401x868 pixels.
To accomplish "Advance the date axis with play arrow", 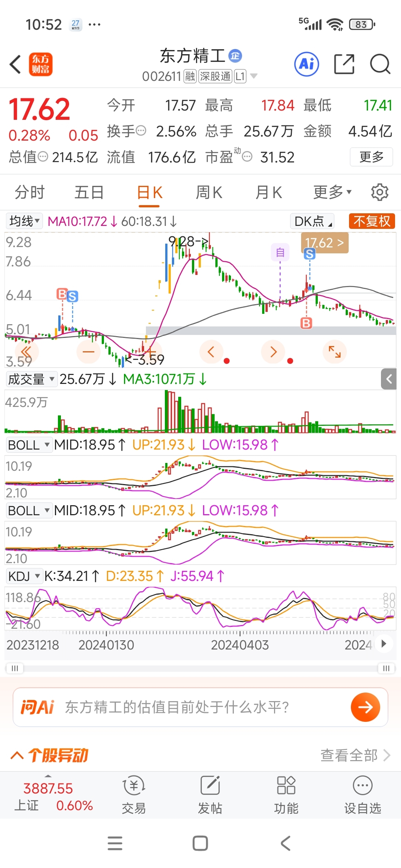I will click(x=384, y=643).
